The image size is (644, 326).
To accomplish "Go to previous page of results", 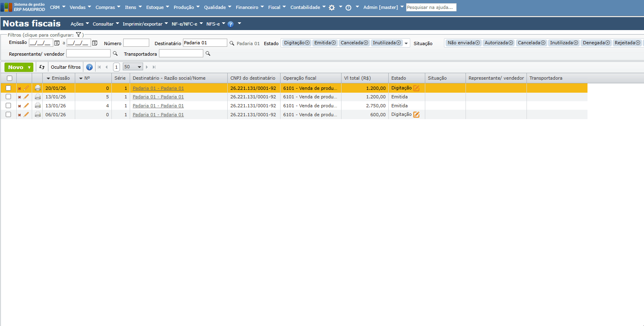I will [x=107, y=67].
